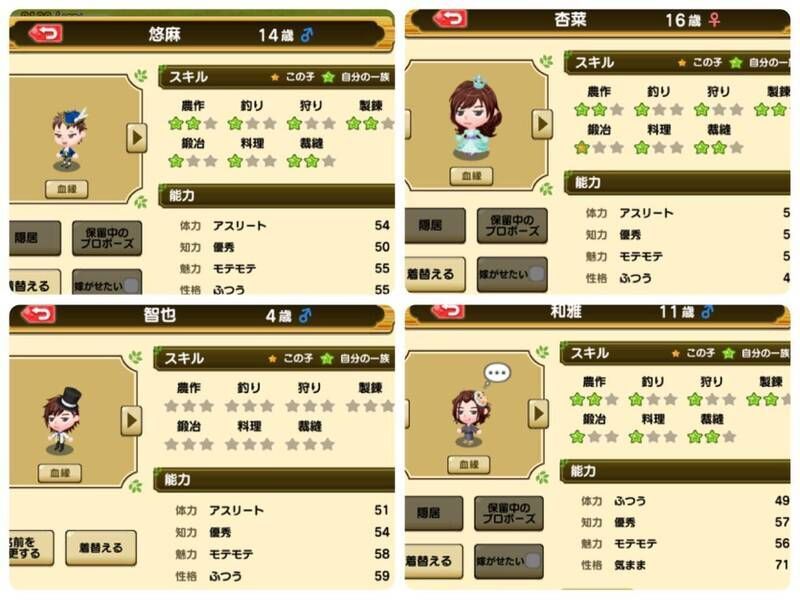This screenshot has height=600, width=800.
Task: Open 保留中のプロポーズ in 杏菜's panel
Action: 512,225
